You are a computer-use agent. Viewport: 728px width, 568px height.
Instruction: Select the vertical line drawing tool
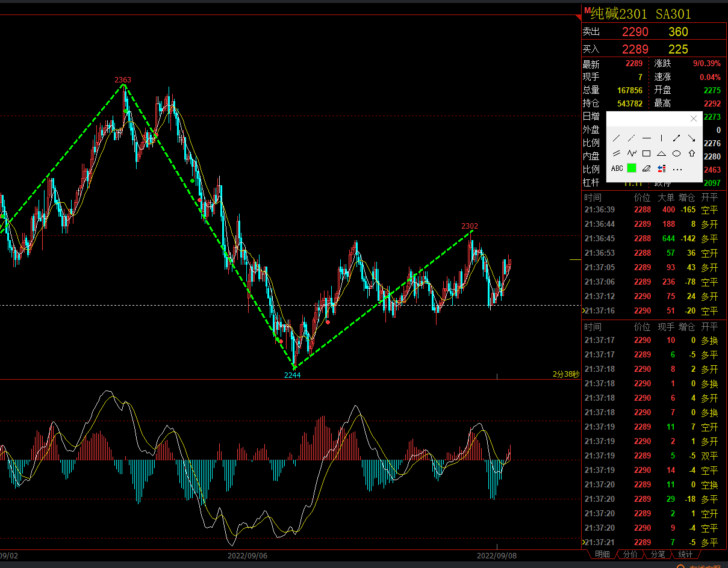click(661, 138)
